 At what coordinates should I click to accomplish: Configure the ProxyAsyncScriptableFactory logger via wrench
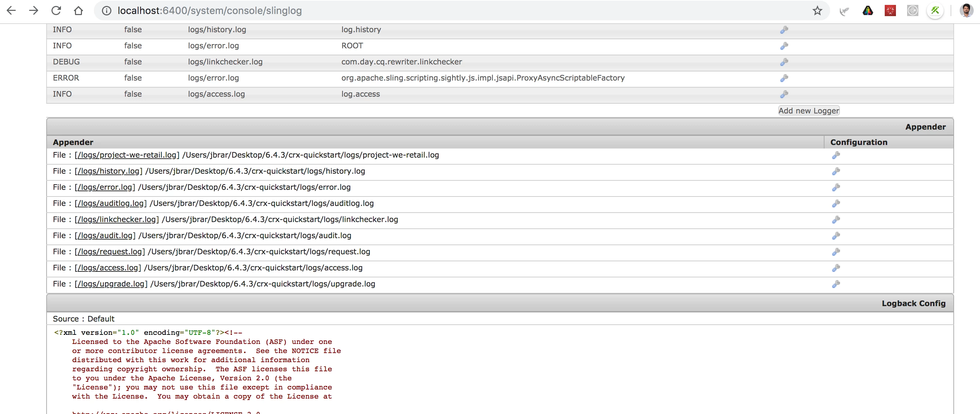[x=784, y=78]
